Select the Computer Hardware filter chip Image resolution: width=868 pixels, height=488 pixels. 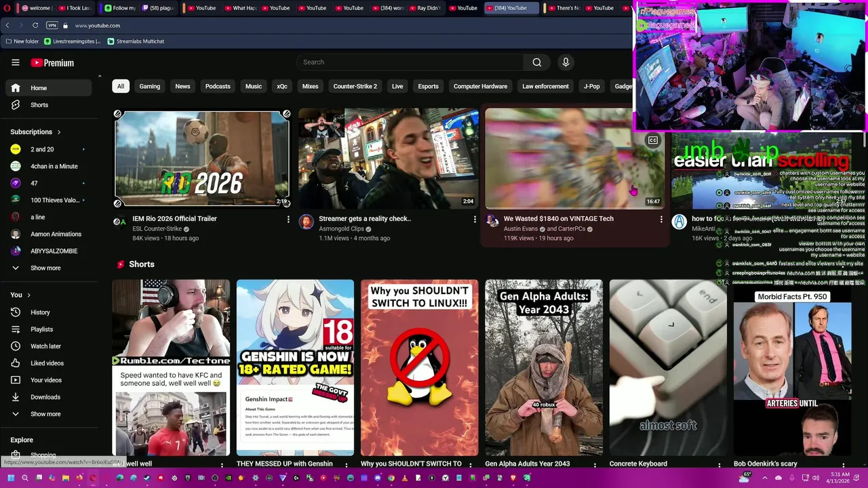(x=480, y=86)
